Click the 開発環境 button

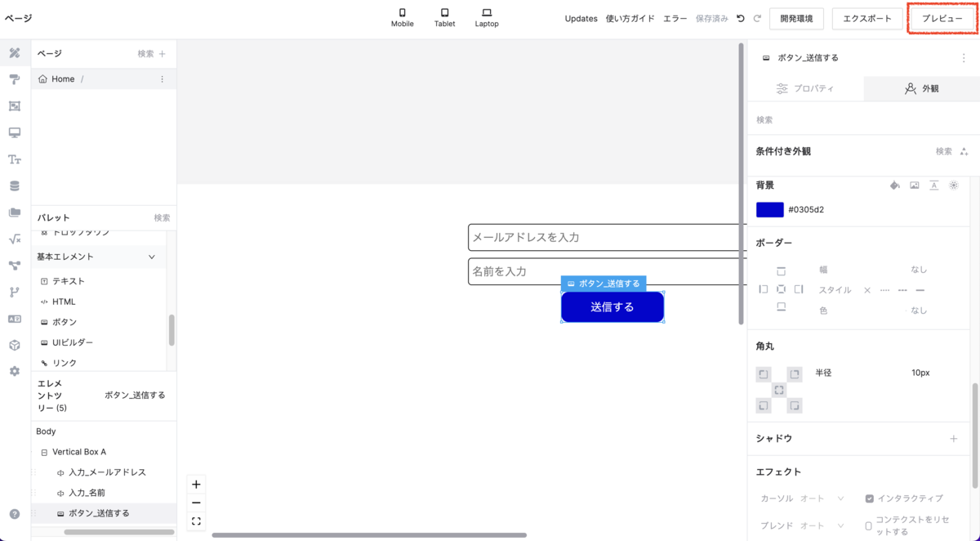(x=796, y=19)
